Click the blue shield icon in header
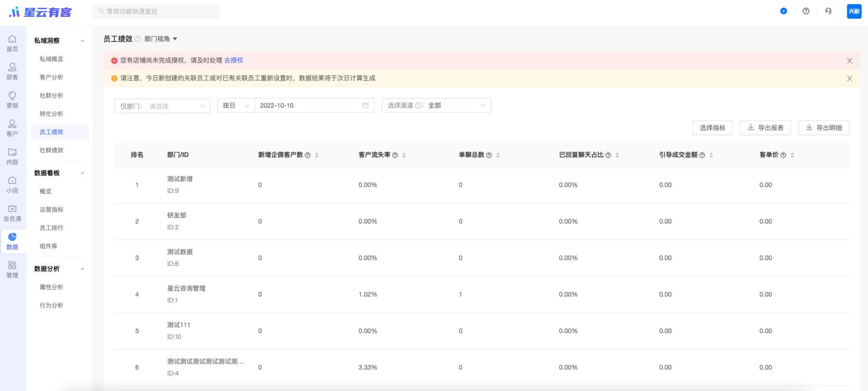Image resolution: width=868 pixels, height=391 pixels. [784, 11]
